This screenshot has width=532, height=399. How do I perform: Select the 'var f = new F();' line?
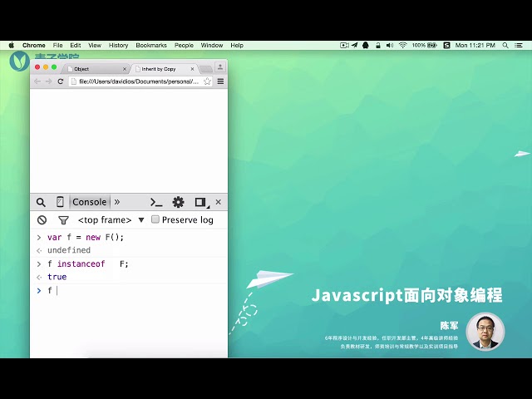86,237
